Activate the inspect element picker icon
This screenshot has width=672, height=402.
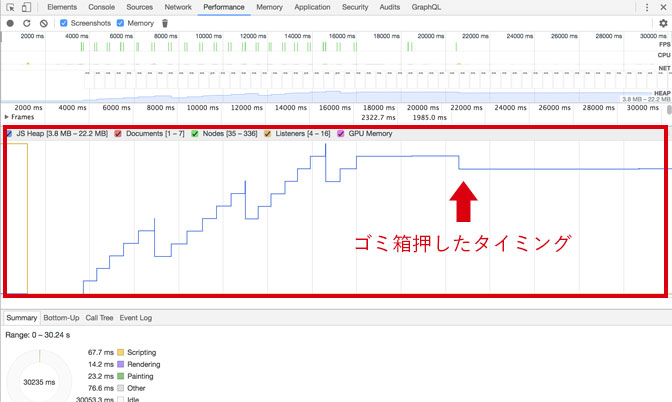point(10,7)
